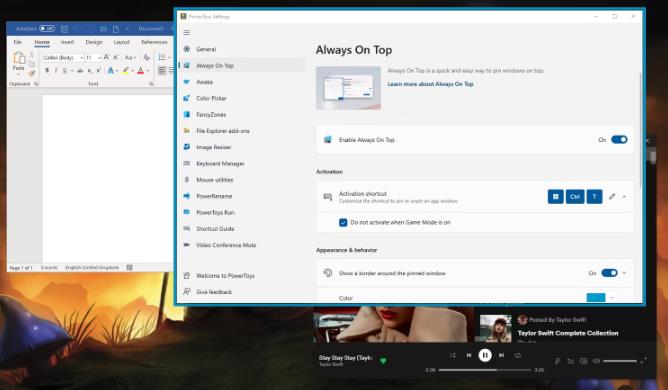Viewport: 668px width, 390px height.
Task: Toggle repeat in Spotify player
Action: 518,355
